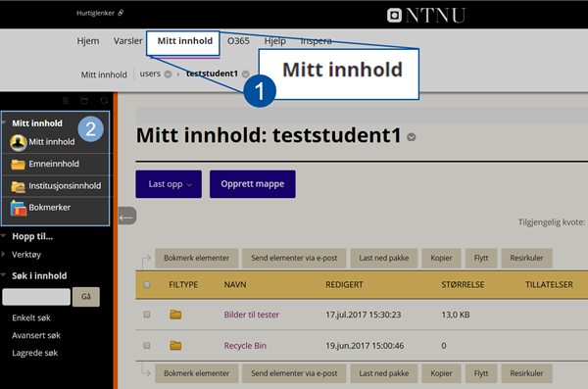
Task: Expand the Verktøy section
Action: click(3, 255)
